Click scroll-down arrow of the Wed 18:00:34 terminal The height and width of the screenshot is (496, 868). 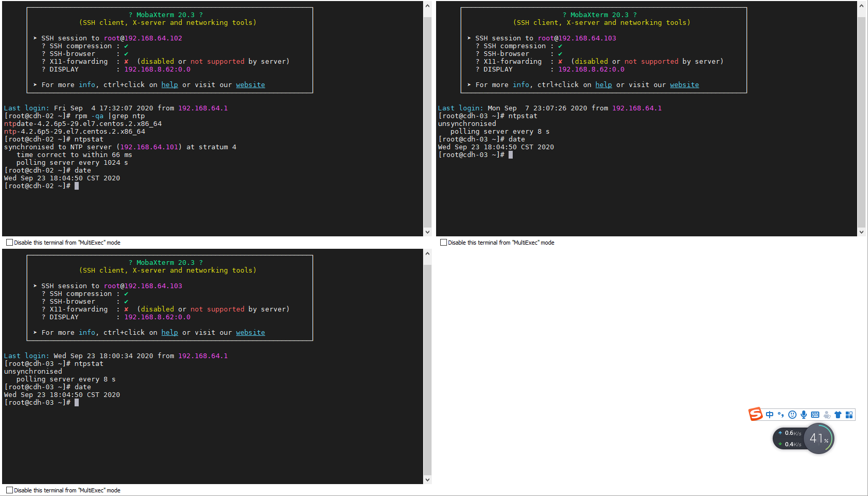click(x=427, y=480)
